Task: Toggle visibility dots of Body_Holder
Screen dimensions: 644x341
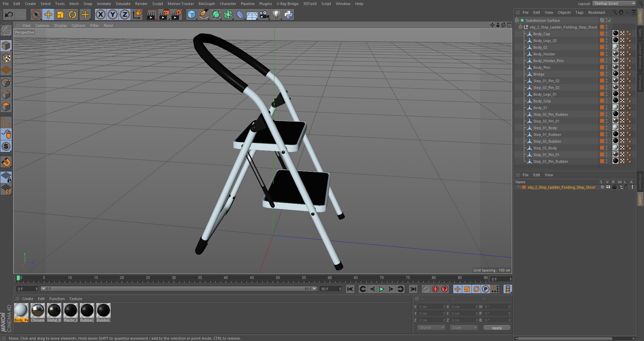Action: click(607, 54)
